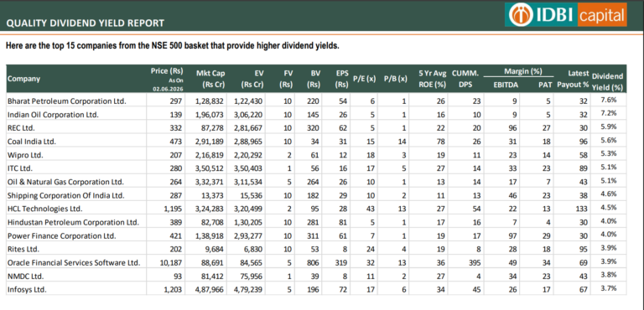Viewport: 644px width, 310px height.
Task: Click the 3,06,220 EV value
Action: 248,114
